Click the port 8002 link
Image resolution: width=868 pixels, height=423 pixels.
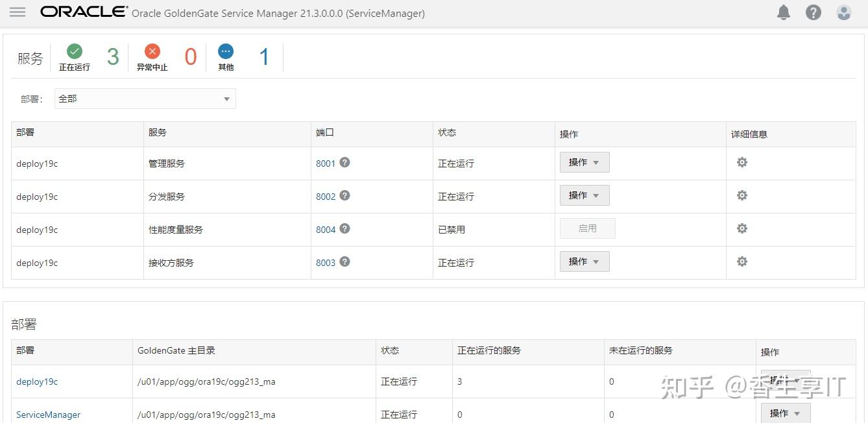click(325, 196)
